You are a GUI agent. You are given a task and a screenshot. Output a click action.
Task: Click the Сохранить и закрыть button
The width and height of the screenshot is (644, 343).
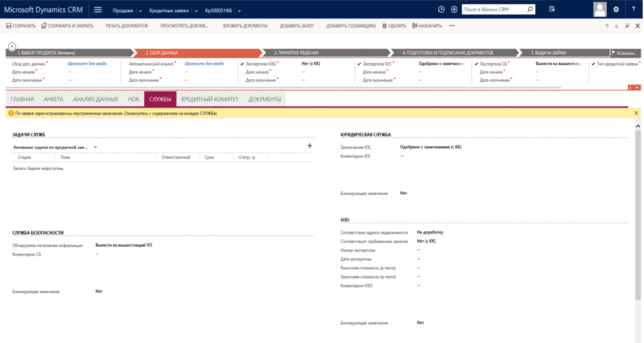tap(68, 26)
